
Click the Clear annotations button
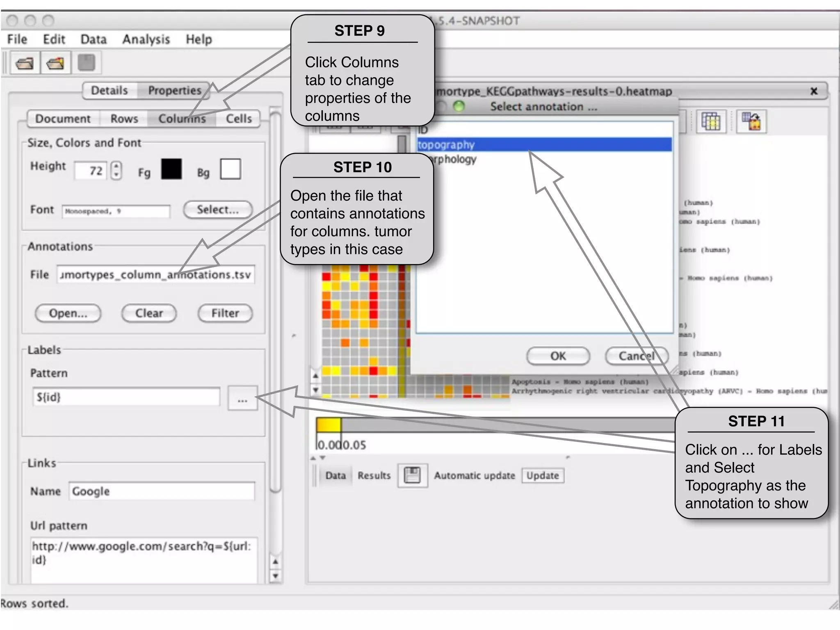click(149, 313)
